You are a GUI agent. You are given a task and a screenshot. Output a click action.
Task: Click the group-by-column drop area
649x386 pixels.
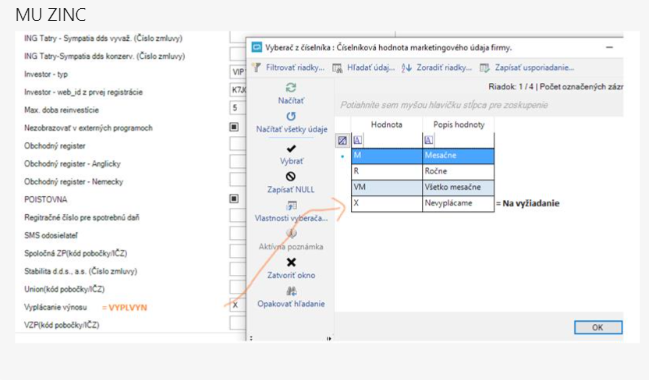point(479,105)
